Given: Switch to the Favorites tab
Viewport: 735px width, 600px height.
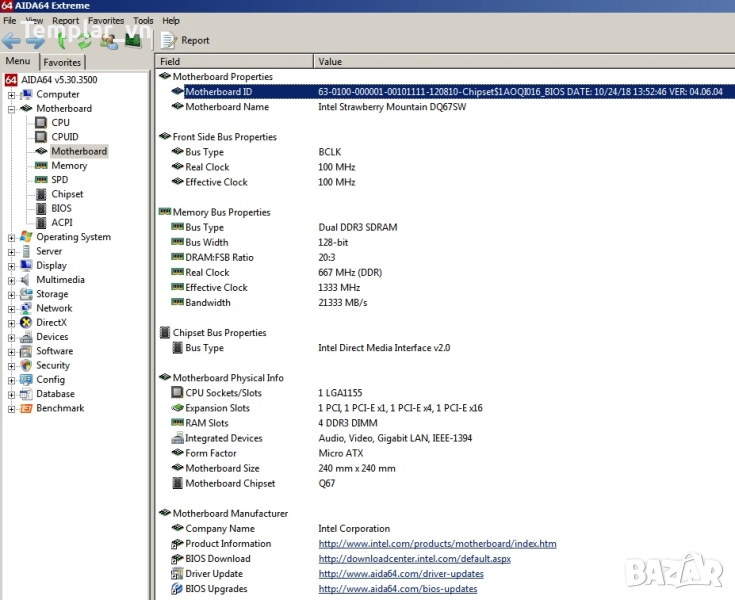Looking at the screenshot, I should tap(62, 62).
